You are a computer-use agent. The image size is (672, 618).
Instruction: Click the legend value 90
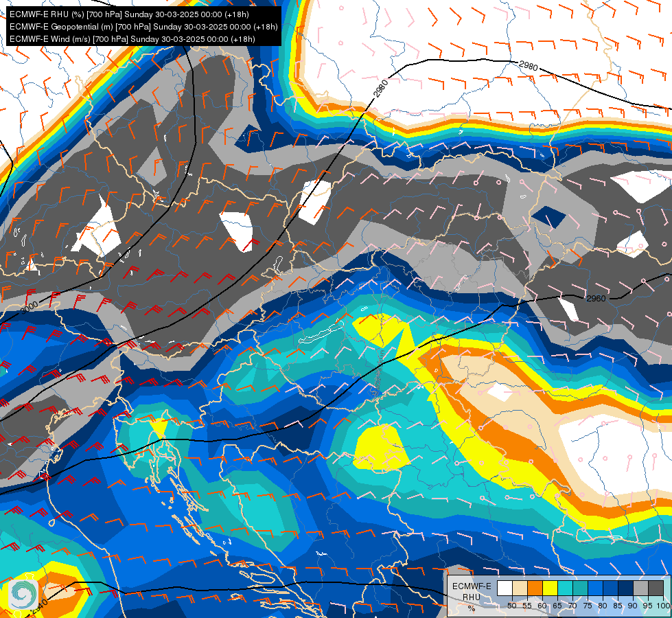pyautogui.click(x=633, y=606)
